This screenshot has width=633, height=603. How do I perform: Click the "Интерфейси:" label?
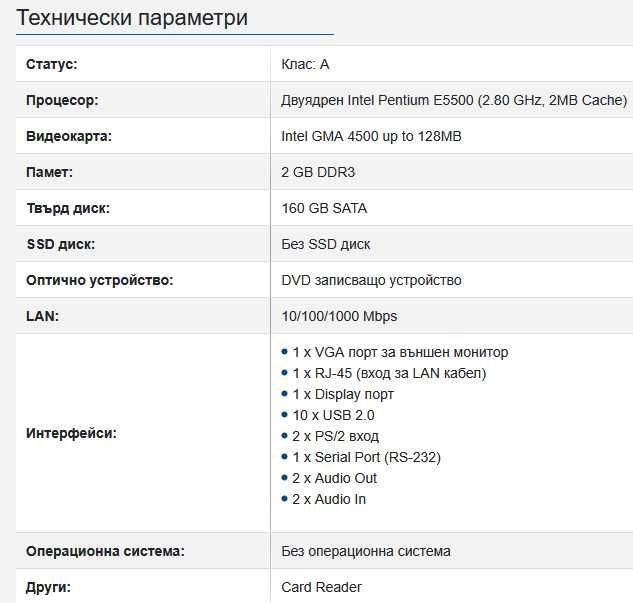click(71, 434)
